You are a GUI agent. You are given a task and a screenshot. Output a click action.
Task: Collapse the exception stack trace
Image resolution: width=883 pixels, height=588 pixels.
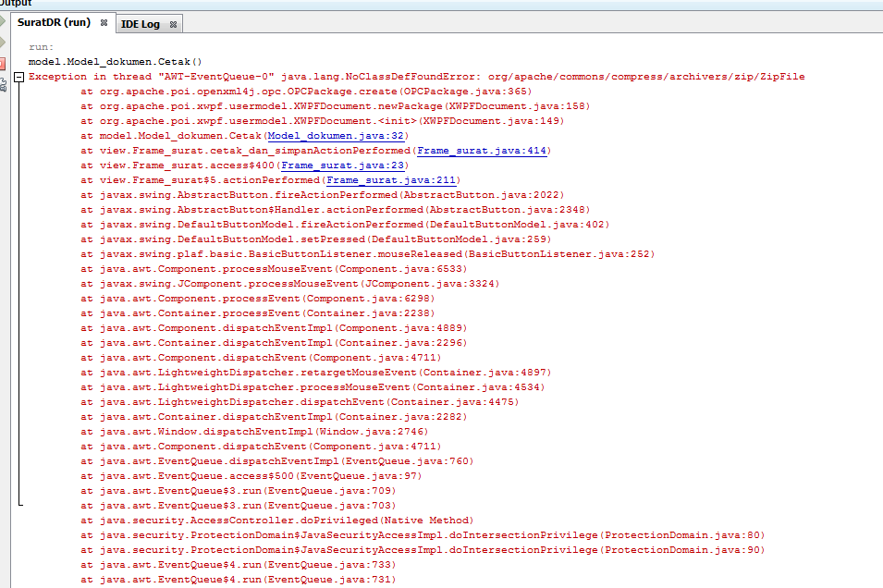coord(19,77)
